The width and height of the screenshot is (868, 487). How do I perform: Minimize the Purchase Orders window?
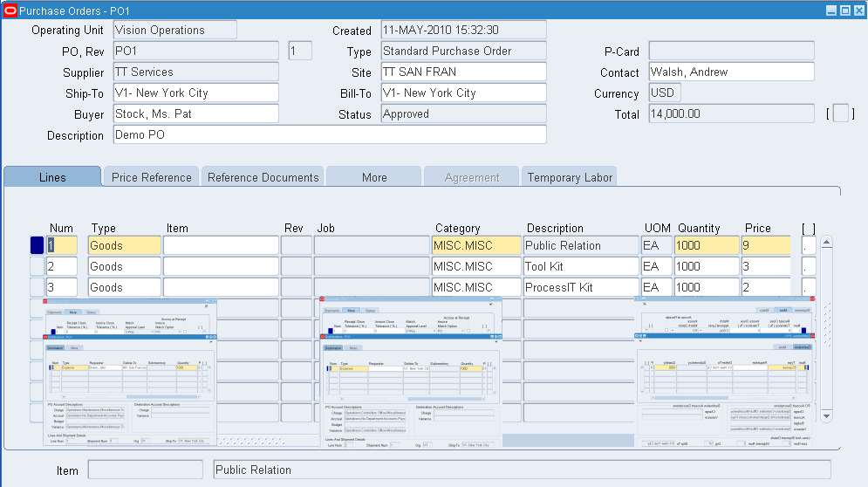click(x=831, y=10)
